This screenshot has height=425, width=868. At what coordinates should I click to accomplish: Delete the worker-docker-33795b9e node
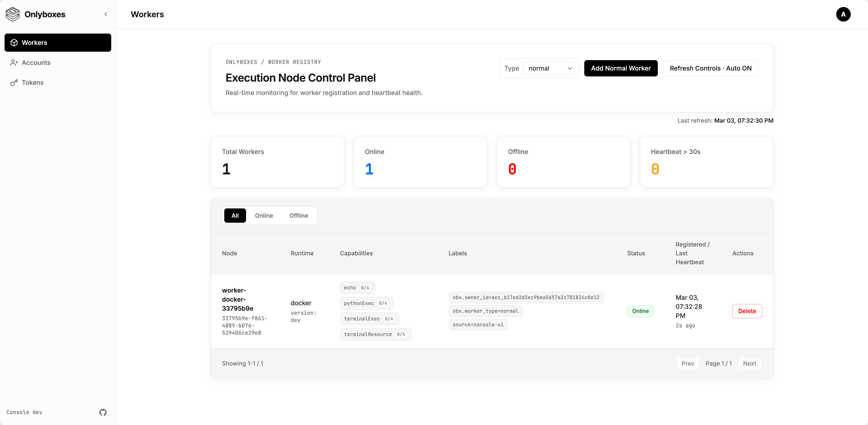pyautogui.click(x=747, y=311)
